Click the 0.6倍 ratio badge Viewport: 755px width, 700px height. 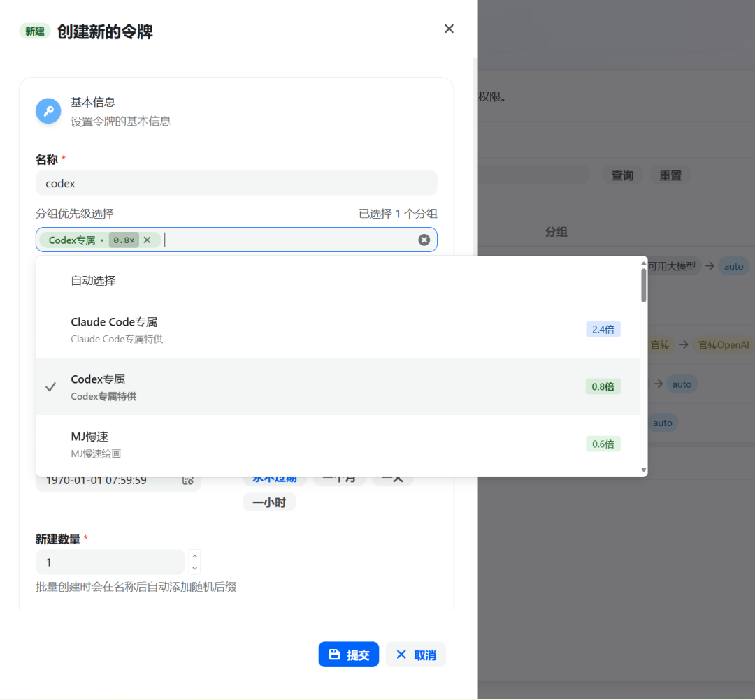point(603,444)
